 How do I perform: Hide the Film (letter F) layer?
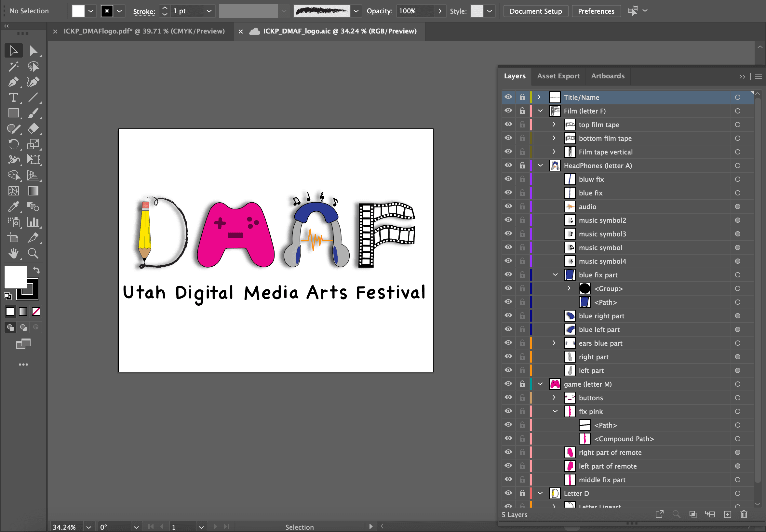coord(508,111)
